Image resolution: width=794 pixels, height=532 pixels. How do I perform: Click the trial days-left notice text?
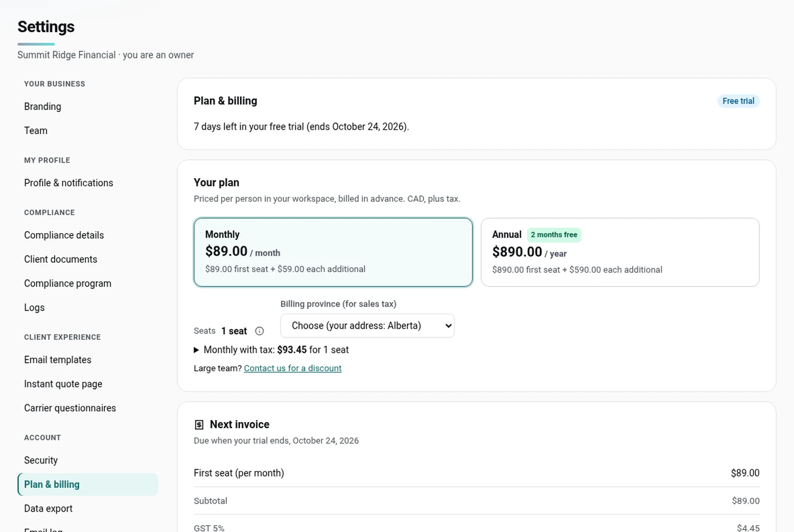click(301, 127)
